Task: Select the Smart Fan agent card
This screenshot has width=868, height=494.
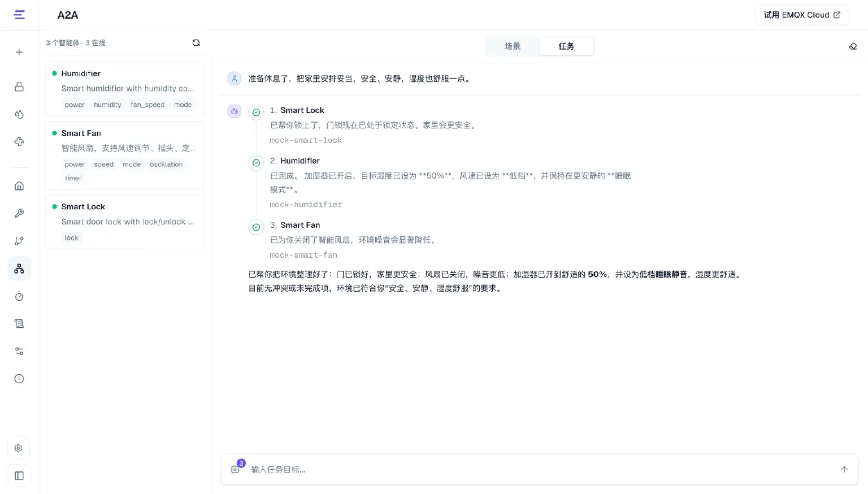Action: [x=125, y=155]
